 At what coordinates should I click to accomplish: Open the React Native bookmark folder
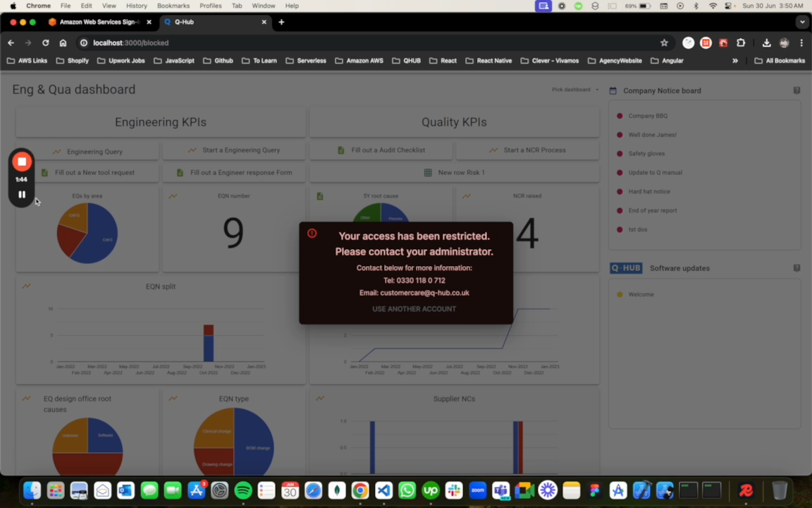pos(488,61)
